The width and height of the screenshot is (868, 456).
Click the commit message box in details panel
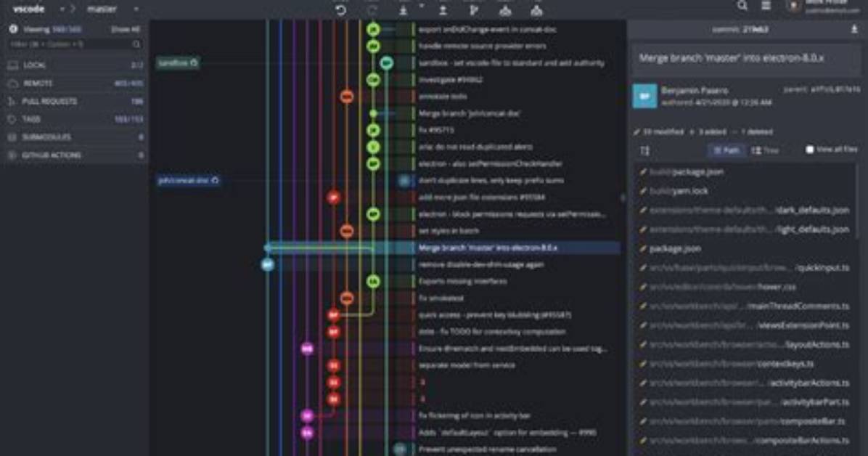coord(746,60)
